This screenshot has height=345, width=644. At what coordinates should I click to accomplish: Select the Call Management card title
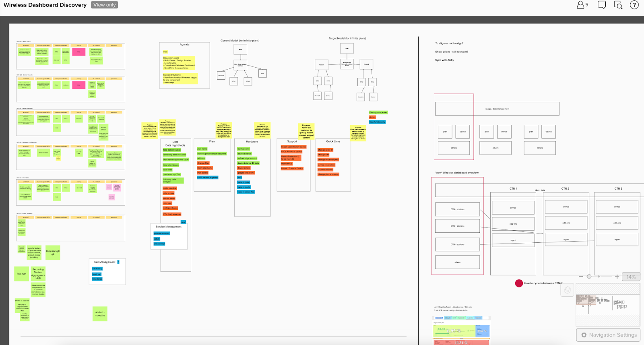tap(105, 262)
